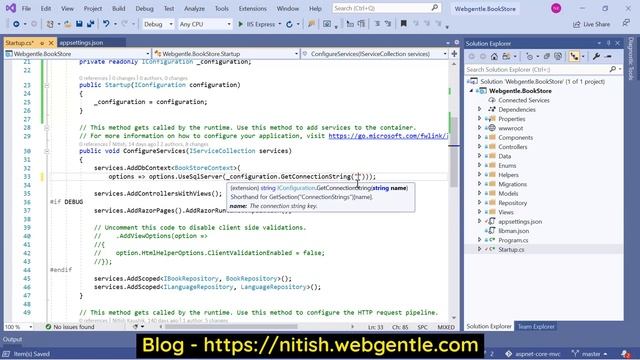Toggle auto-hide pin for Solution Explorer
Viewport: 640px width, 360px height.
[608, 43]
